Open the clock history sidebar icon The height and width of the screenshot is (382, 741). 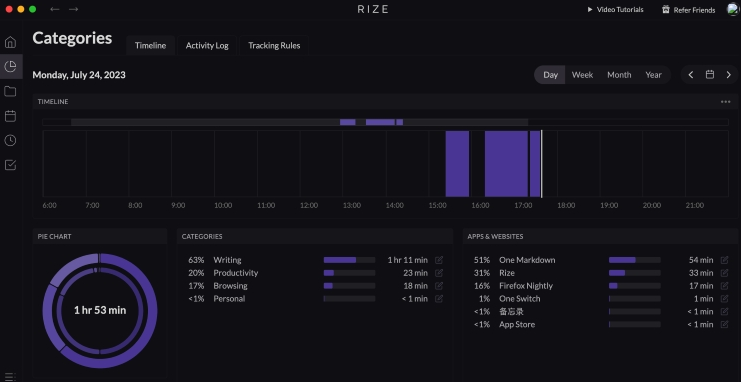click(x=10, y=140)
